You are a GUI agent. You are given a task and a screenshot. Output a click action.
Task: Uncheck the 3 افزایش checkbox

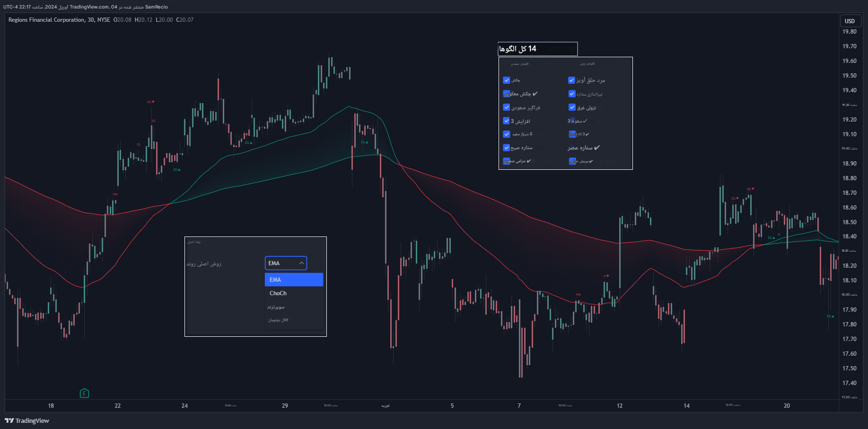(x=507, y=121)
